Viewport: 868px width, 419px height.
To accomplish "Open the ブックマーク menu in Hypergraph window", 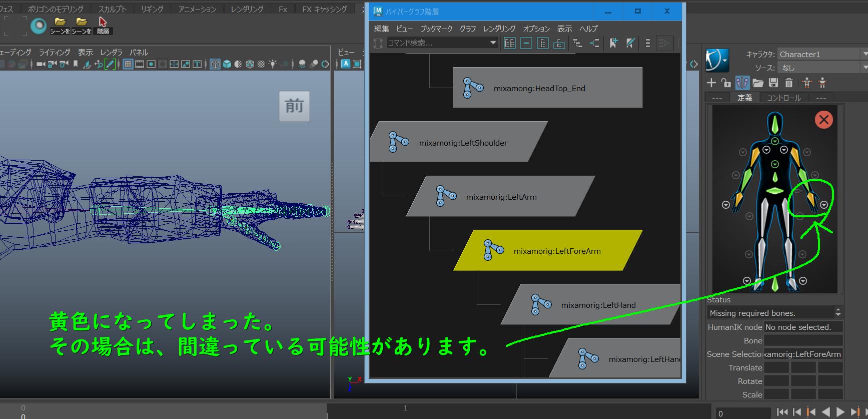I will 436,29.
